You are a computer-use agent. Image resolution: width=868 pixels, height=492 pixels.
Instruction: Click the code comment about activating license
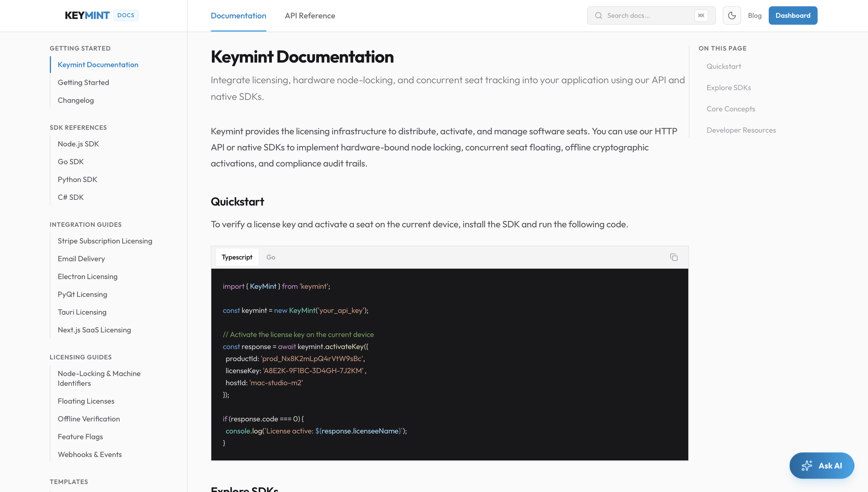point(298,334)
